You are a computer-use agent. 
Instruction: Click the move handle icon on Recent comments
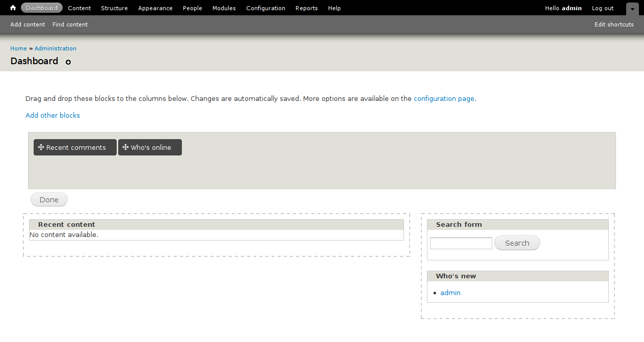[x=41, y=147]
